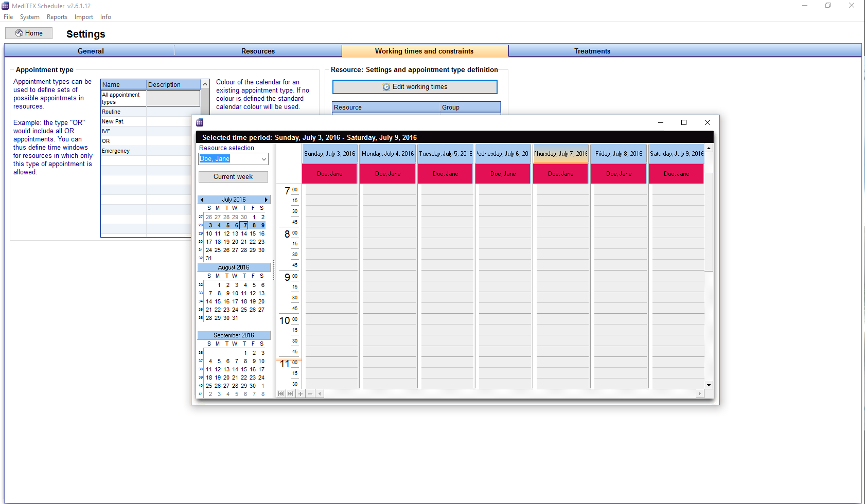Select July 14 in the mini calendar
865x504 pixels.
point(244,233)
